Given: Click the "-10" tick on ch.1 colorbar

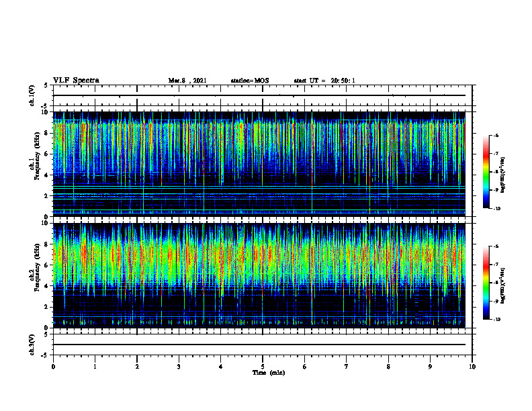Looking at the screenshot, I should tap(496, 209).
